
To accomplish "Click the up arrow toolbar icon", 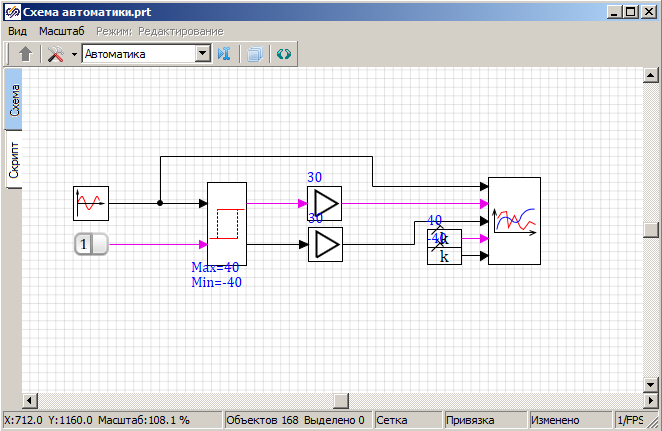I will coord(25,54).
